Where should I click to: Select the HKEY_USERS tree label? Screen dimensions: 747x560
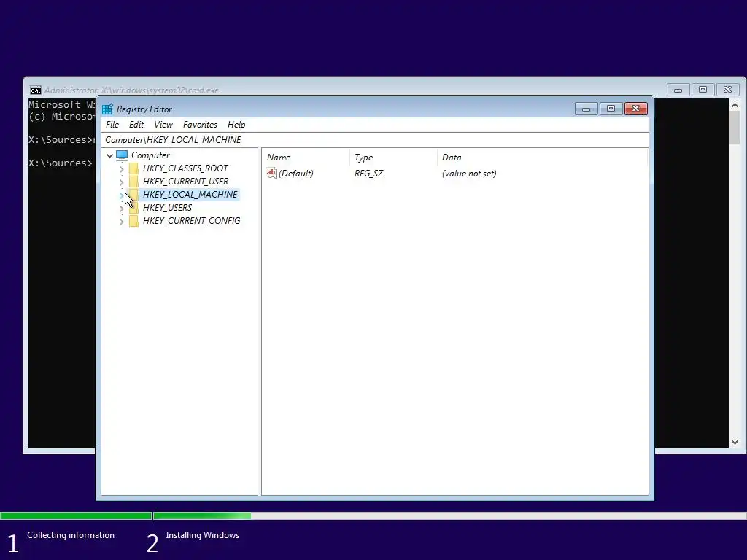(x=167, y=208)
